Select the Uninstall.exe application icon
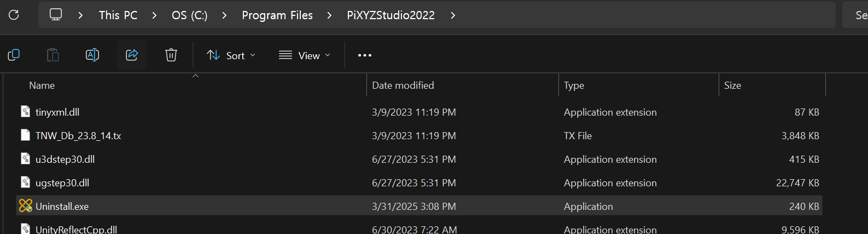The width and height of the screenshot is (868, 234). tap(26, 206)
